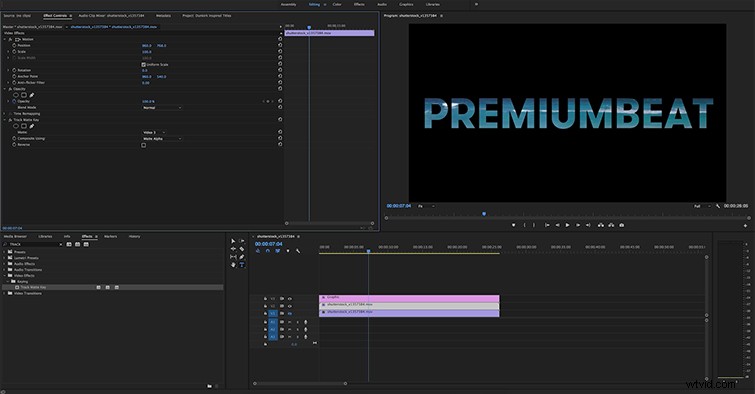Click the Extract button in Program monitor

click(611, 225)
